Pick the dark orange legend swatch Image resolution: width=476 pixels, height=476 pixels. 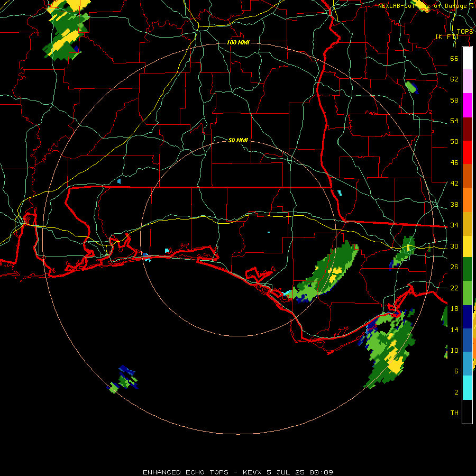pyautogui.click(x=467, y=176)
